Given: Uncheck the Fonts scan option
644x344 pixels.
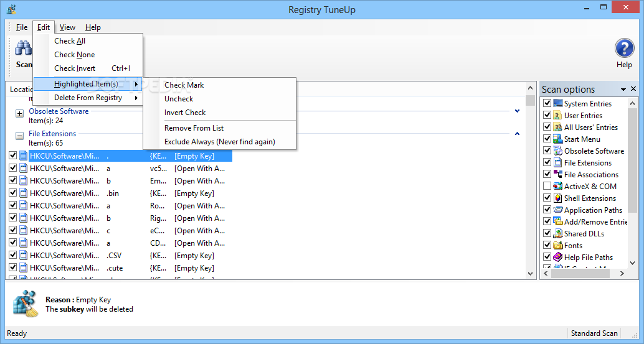Looking at the screenshot, I should point(547,244).
